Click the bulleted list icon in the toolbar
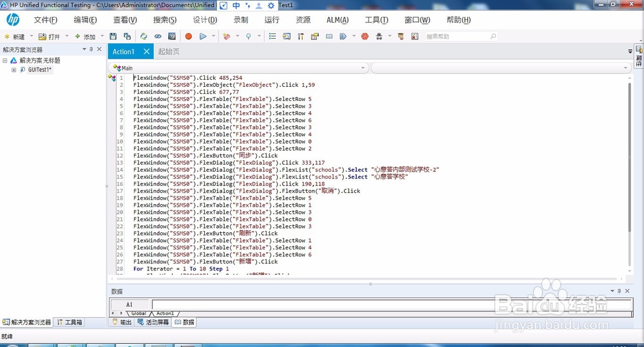The image size is (644, 347). (x=272, y=37)
